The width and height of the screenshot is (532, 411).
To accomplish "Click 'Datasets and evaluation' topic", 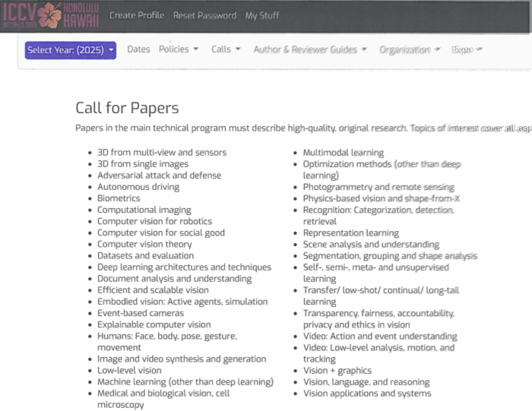I will [x=146, y=255].
